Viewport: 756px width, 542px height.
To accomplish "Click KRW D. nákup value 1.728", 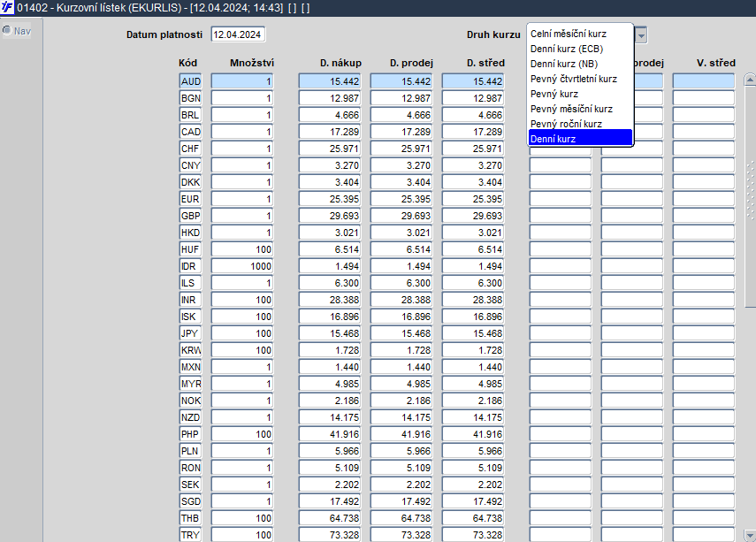I will pyautogui.click(x=329, y=350).
